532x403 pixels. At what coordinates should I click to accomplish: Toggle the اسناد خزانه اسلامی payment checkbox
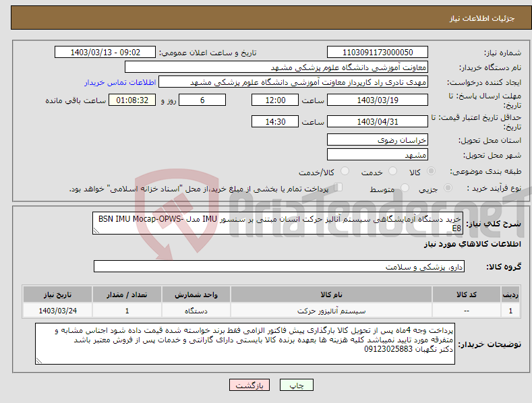(338, 187)
